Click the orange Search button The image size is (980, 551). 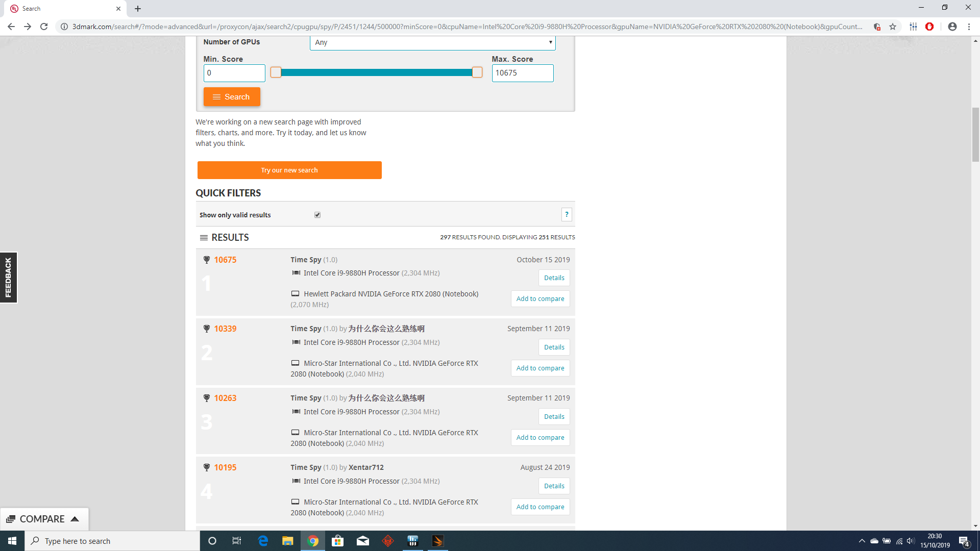point(232,97)
